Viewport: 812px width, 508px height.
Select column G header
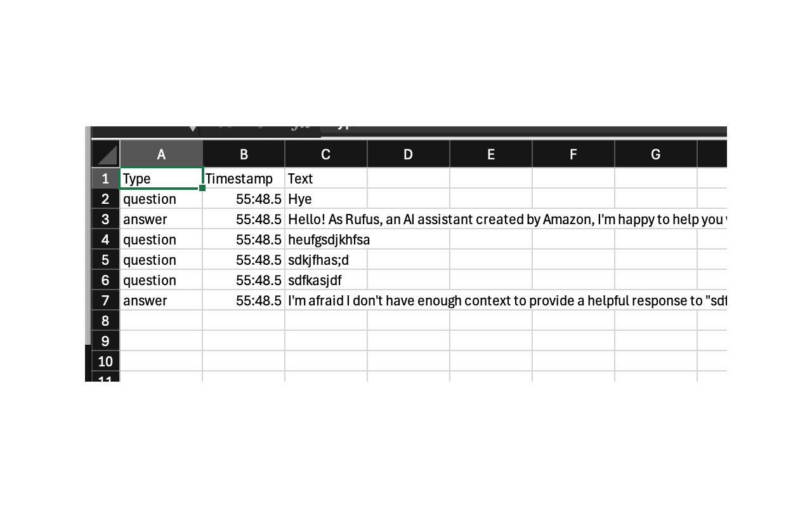656,154
